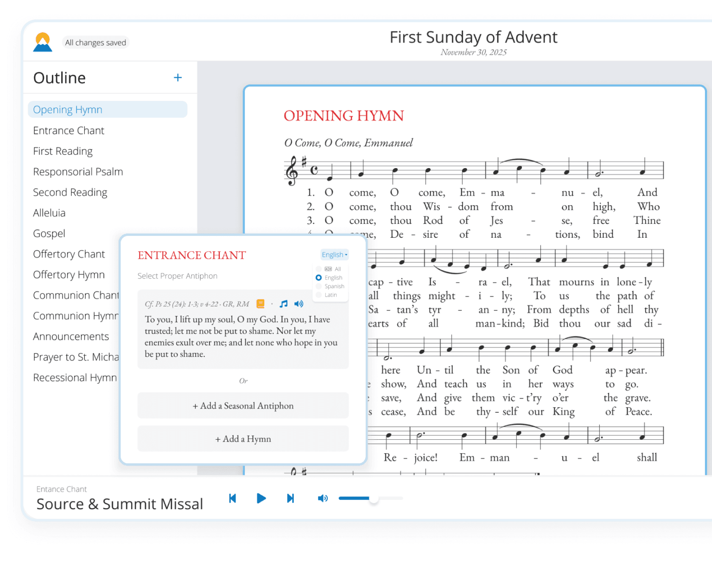Image resolution: width=712 pixels, height=588 pixels.
Task: Open Second Reading outline item
Action: coord(70,192)
